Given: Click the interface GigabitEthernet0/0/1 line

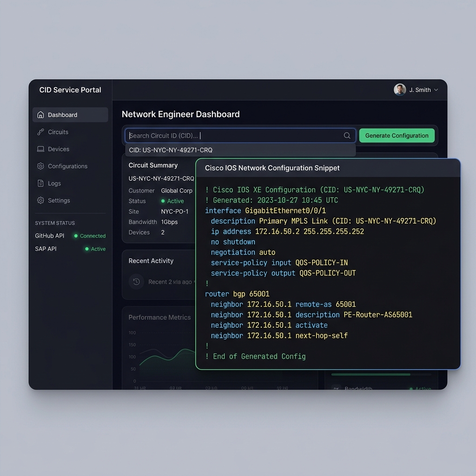Looking at the screenshot, I should [x=265, y=211].
